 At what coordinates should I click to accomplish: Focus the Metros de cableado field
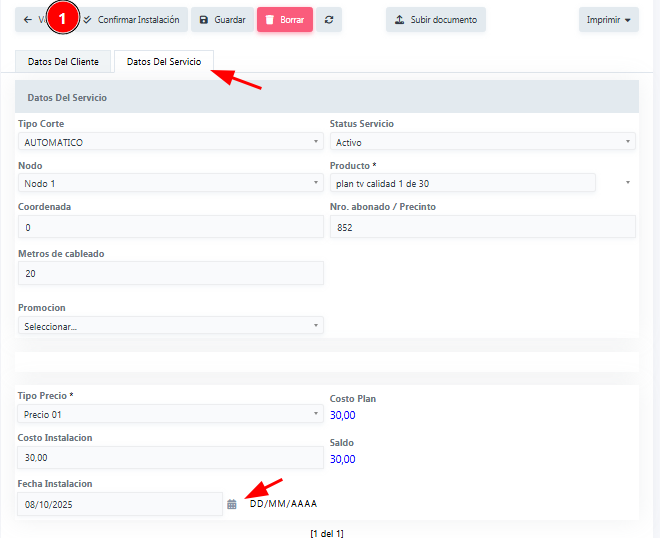[x=170, y=273]
